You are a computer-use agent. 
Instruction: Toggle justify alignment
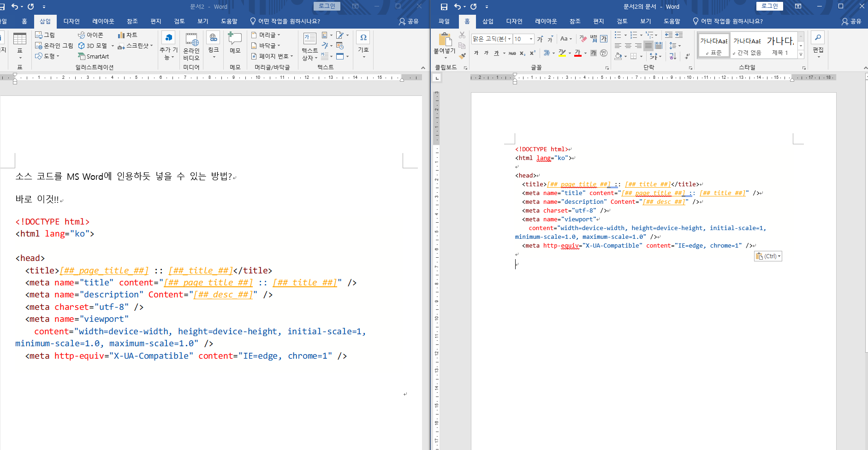point(648,46)
